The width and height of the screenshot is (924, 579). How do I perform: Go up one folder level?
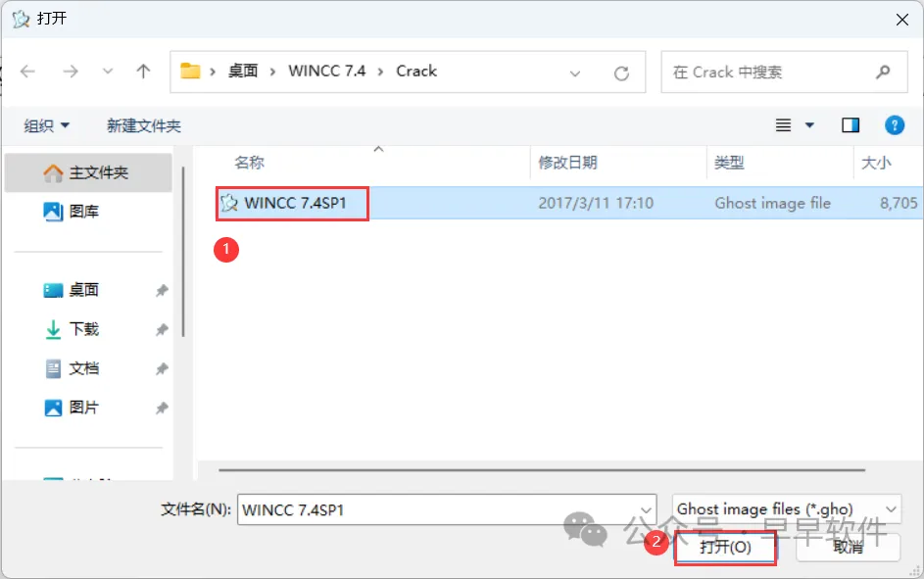pos(143,72)
